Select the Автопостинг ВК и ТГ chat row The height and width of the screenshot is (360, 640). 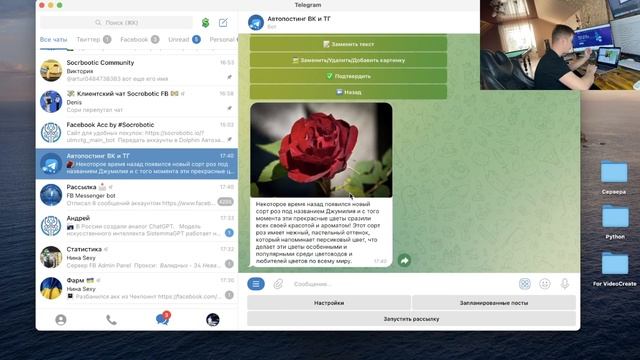point(137,164)
